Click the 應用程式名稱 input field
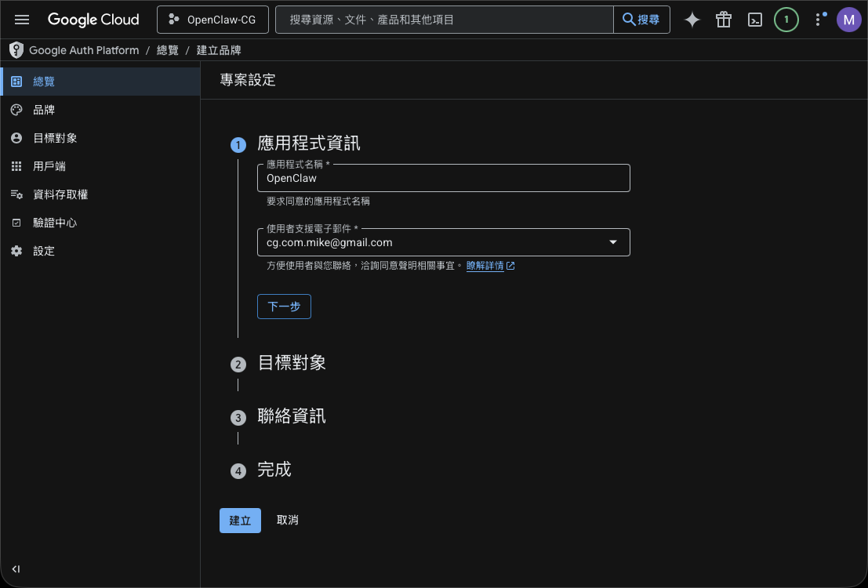This screenshot has width=868, height=588. (x=443, y=179)
